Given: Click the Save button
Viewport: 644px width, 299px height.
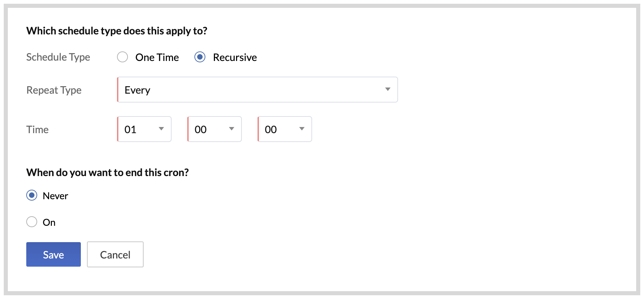Looking at the screenshot, I should click(x=54, y=254).
